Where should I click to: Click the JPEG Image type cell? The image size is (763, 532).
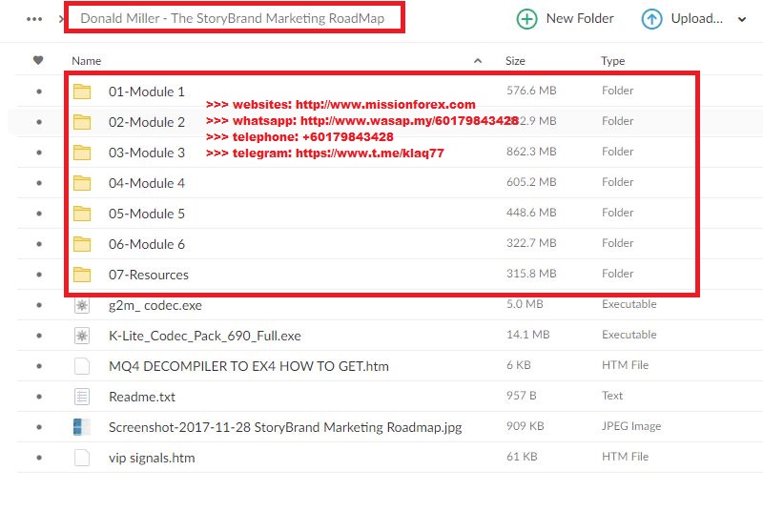pos(631,426)
